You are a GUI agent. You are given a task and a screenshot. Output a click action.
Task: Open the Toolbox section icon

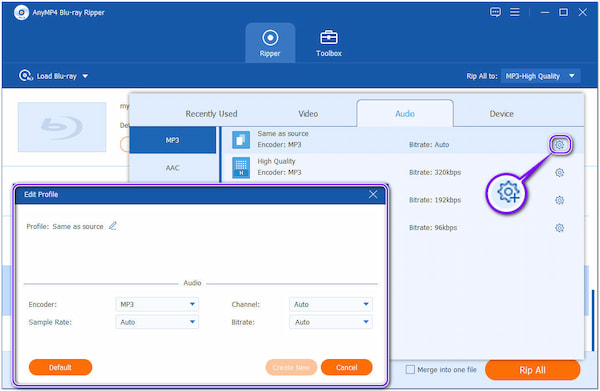[328, 37]
